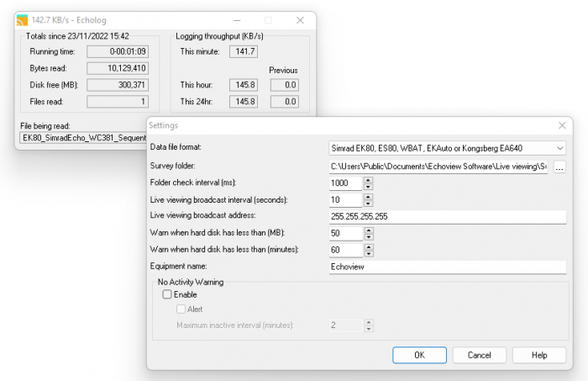Click the OK button

tap(419, 355)
